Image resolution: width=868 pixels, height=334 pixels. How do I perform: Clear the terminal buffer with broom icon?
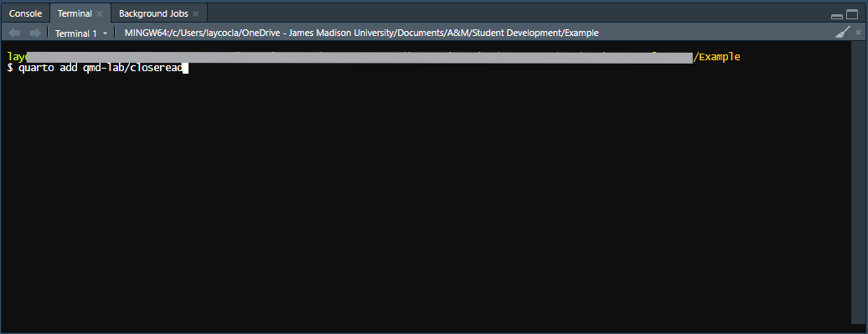click(x=843, y=33)
